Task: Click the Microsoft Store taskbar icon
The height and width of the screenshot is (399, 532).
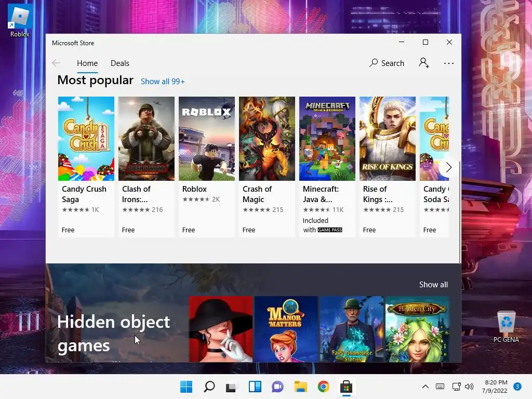Action: (346, 387)
